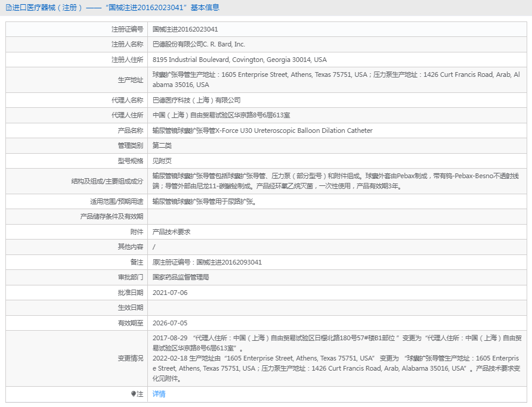The image size is (532, 407).
Task: Select the 2022-02-18 change record text
Action: point(336,368)
